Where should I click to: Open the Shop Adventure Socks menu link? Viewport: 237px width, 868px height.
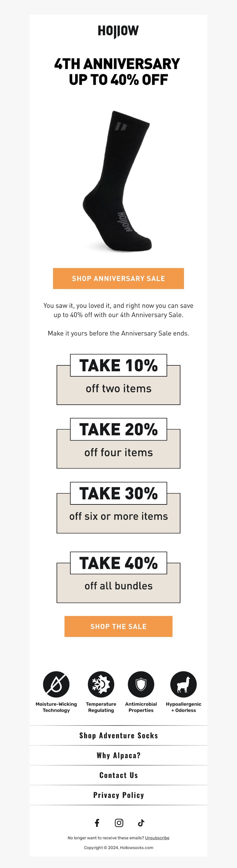[x=118, y=735]
